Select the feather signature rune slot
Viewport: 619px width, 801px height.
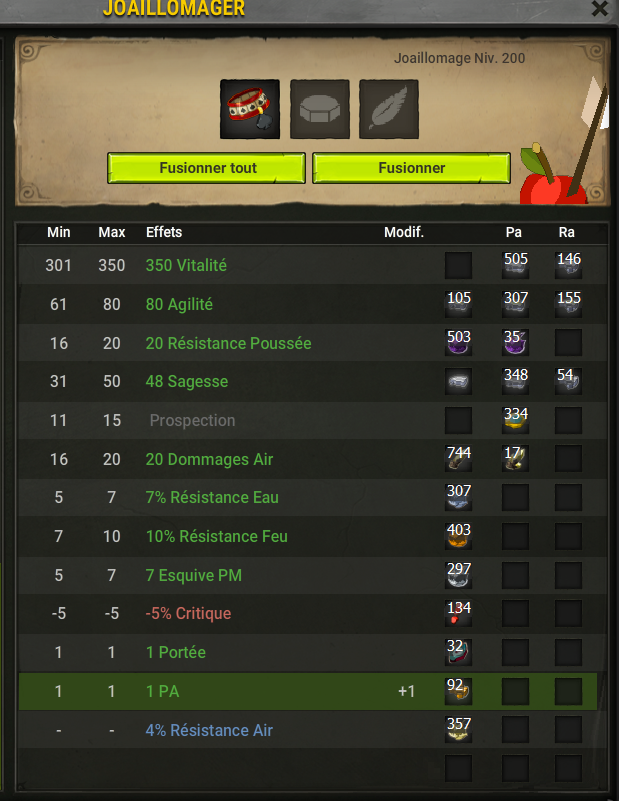(x=389, y=109)
